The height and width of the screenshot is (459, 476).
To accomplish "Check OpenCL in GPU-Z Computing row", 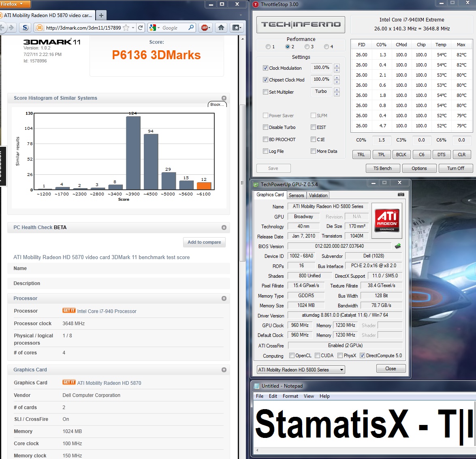I will coord(292,356).
